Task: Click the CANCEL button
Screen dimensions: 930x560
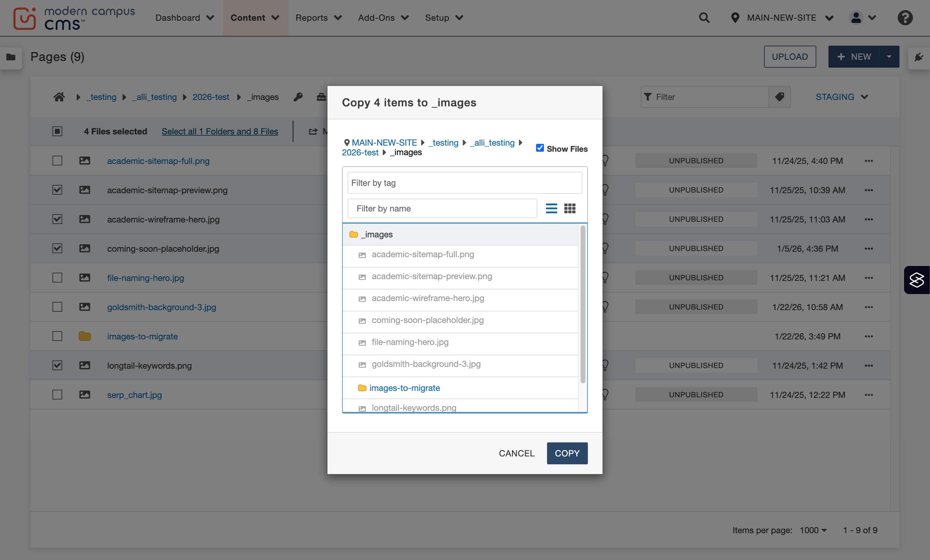Action: point(517,453)
